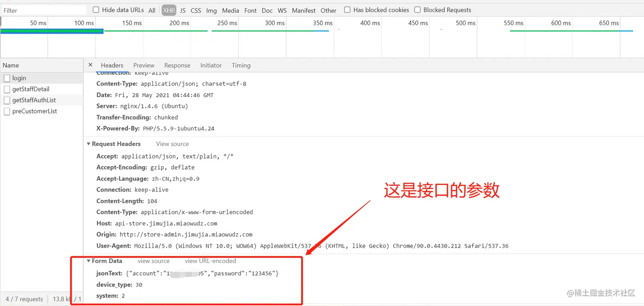Filter by WS requests
Image resolution: width=644 pixels, height=306 pixels.
(282, 10)
